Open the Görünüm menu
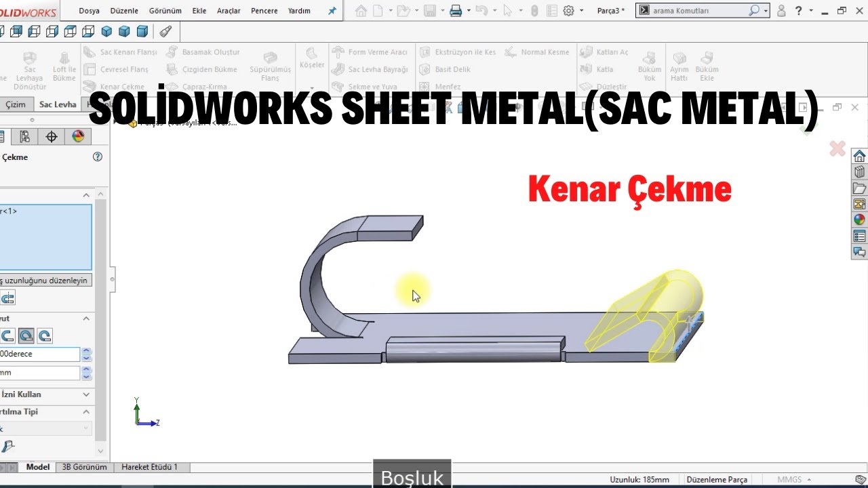This screenshot has width=868, height=488. (x=165, y=11)
